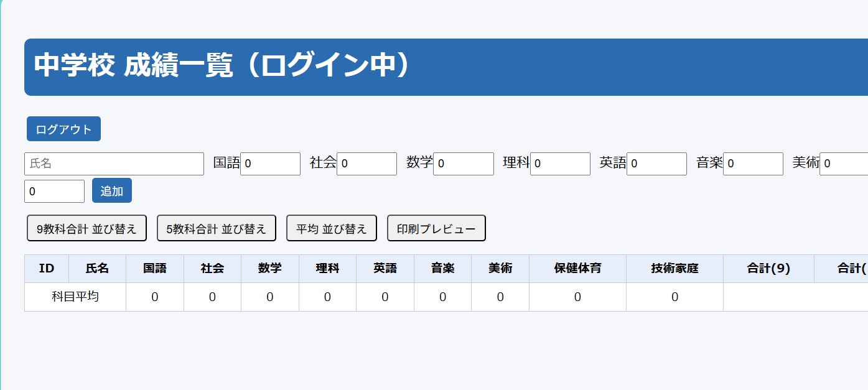Open 印刷プレビュー print preview

436,228
